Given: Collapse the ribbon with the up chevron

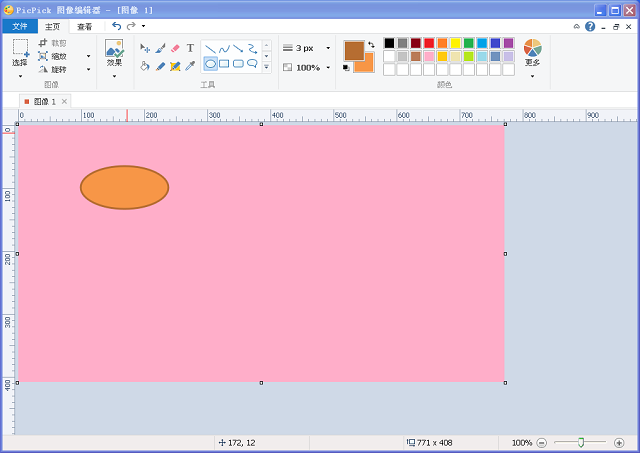Looking at the screenshot, I should [x=577, y=27].
